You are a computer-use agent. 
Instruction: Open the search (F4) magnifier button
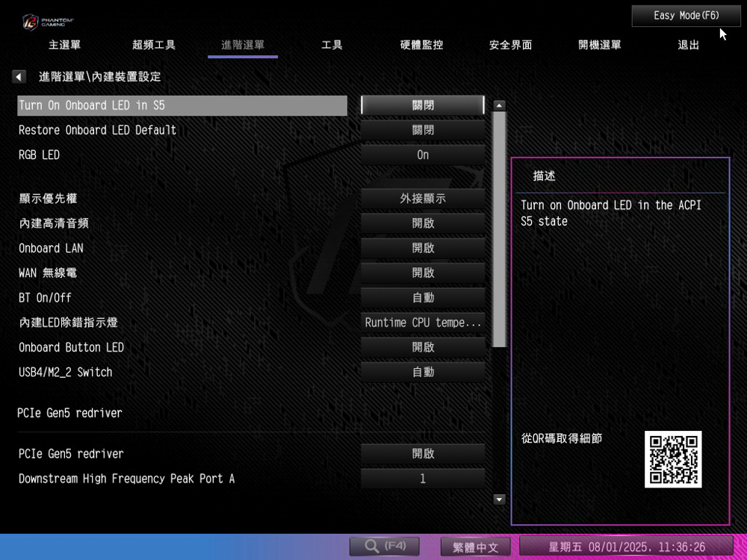coord(384,547)
